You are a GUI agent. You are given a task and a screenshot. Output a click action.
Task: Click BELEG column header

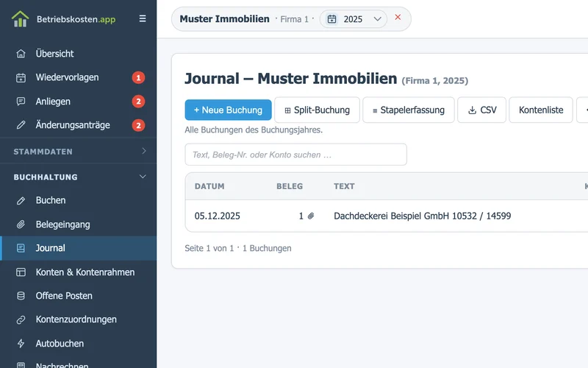(x=290, y=186)
